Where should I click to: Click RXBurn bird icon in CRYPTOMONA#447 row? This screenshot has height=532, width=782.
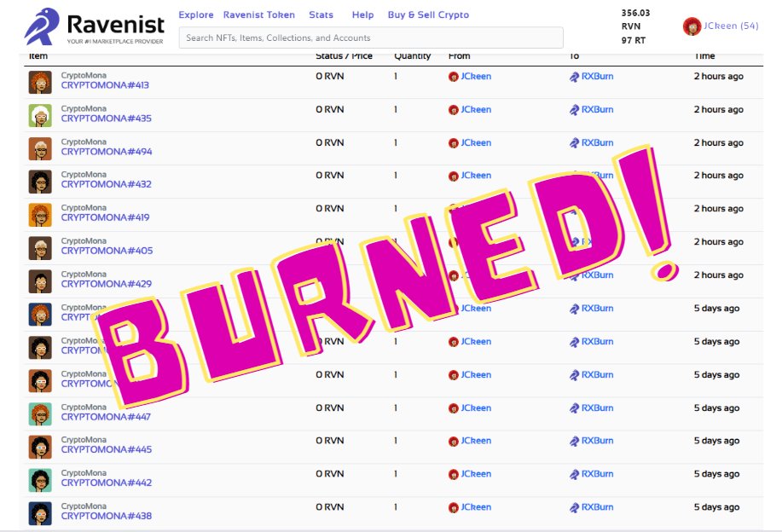coord(575,408)
